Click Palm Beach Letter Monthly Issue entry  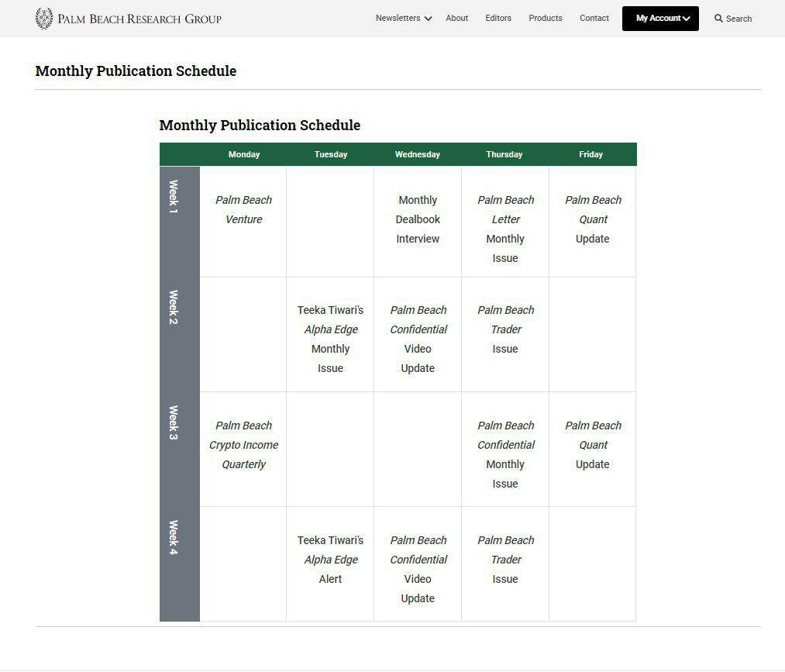coord(505,229)
